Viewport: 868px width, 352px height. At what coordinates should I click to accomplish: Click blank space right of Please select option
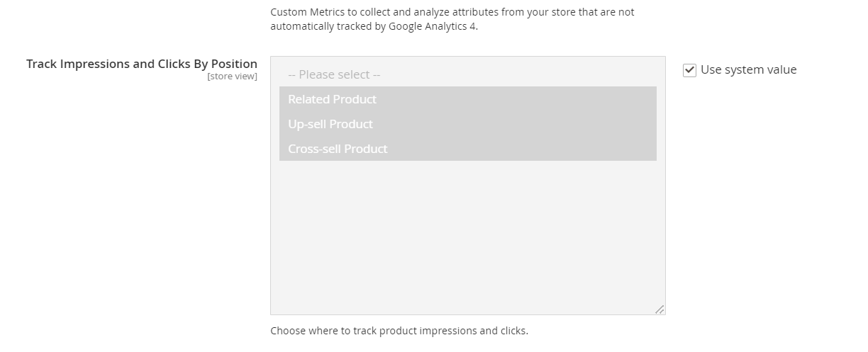click(532, 74)
